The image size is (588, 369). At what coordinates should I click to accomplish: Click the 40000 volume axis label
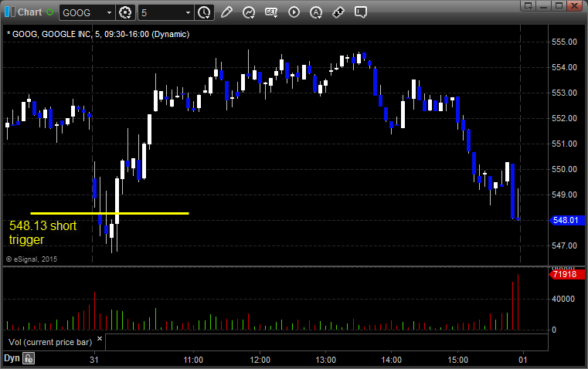[563, 299]
